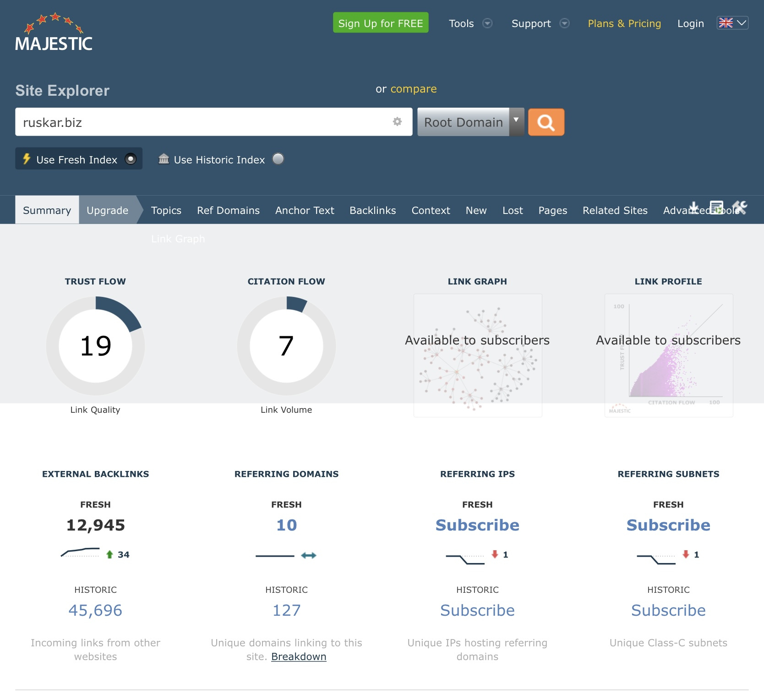Click Fresh Referring IPs Subscribe link
This screenshot has height=700, width=764.
click(477, 525)
